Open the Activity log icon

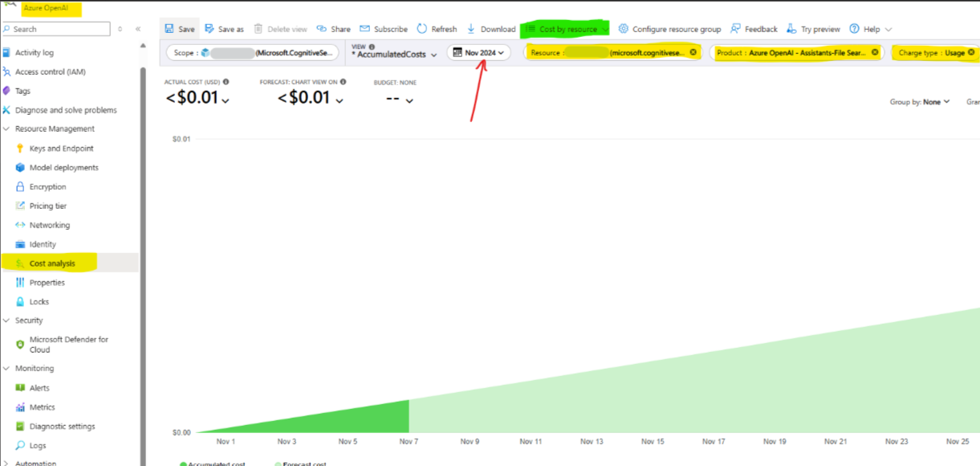pos(7,52)
